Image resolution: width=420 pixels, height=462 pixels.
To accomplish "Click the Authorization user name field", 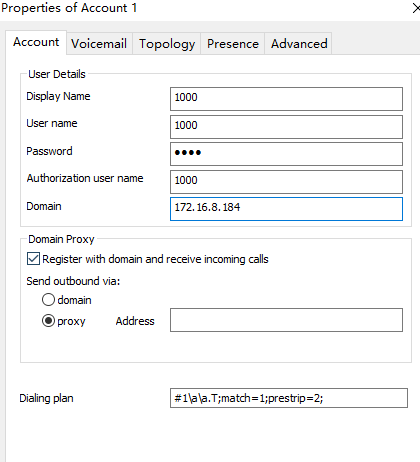I will click(286, 182).
